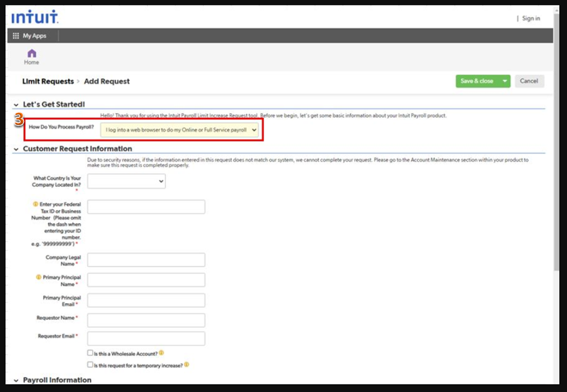Screen dimensions: 567x392
Task: Click the Requestor Name field
Action: pos(146,320)
